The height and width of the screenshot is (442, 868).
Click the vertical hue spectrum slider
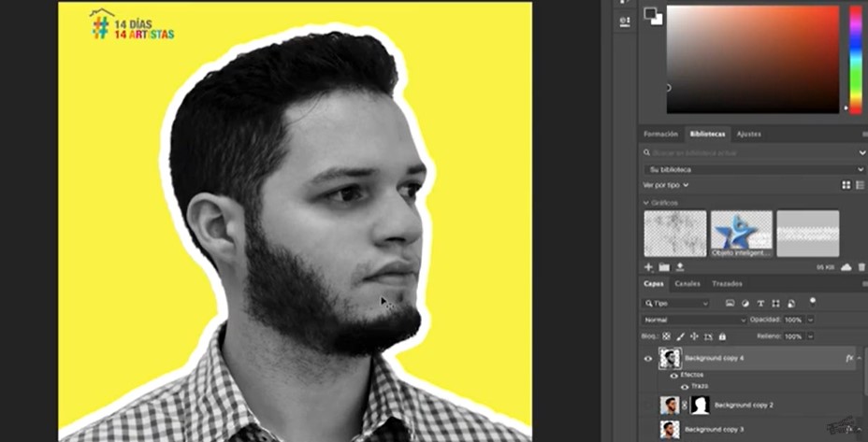click(855, 59)
